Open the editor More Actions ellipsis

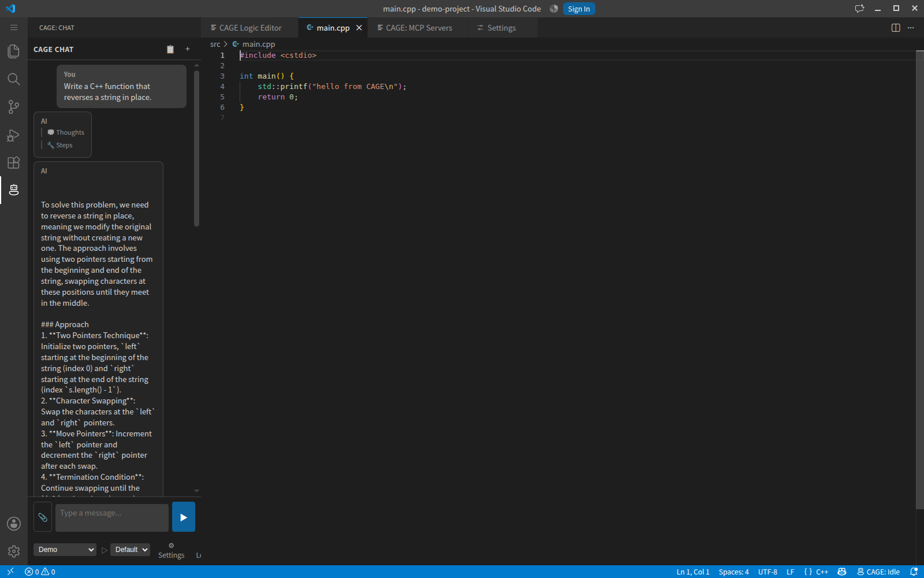click(911, 28)
